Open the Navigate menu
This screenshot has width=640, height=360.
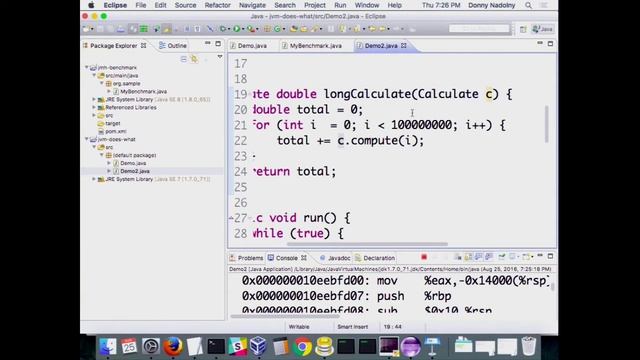point(252,5)
